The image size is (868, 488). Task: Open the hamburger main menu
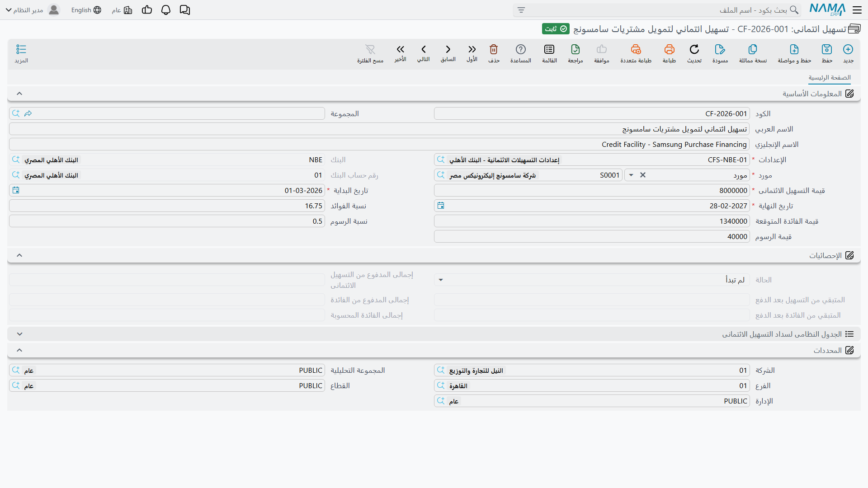point(857,9)
